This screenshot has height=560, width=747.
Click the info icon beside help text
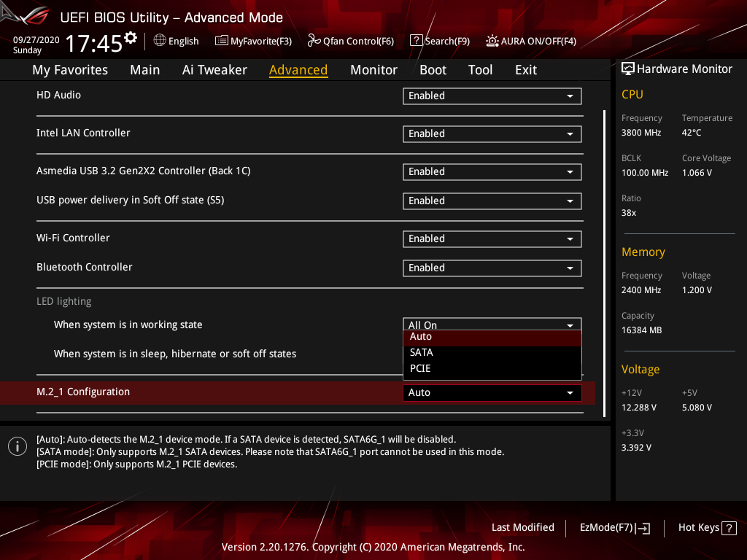[18, 446]
